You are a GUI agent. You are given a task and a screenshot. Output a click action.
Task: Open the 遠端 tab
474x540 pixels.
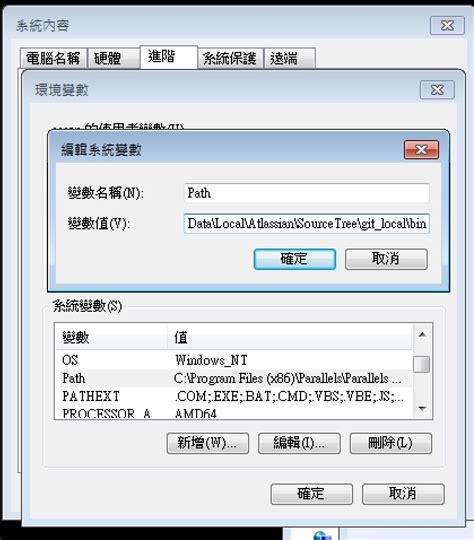point(290,58)
